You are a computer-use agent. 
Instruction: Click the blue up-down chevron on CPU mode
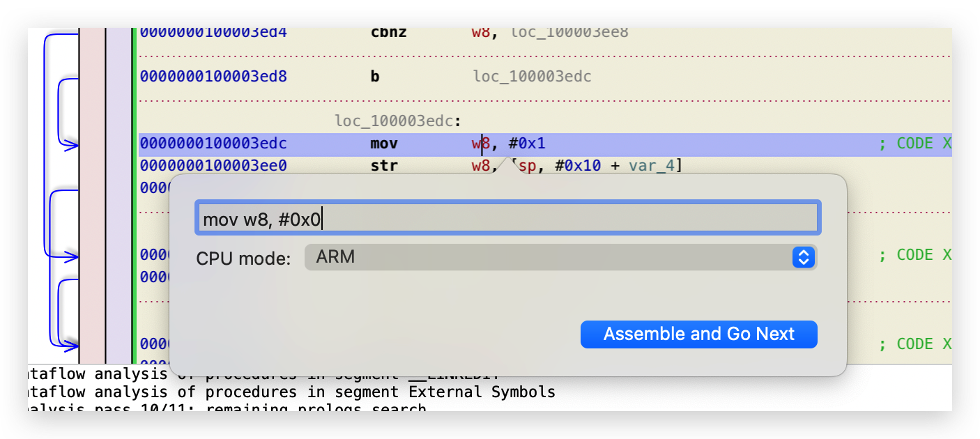[x=803, y=257]
